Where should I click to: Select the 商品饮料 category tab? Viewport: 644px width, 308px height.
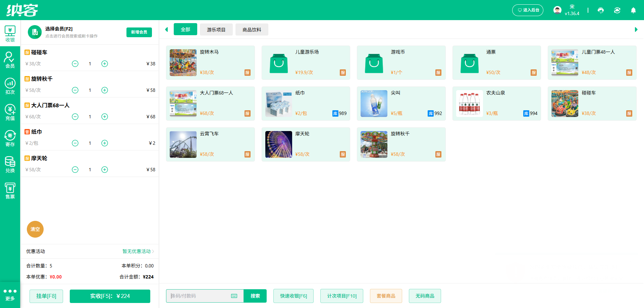[x=252, y=29]
